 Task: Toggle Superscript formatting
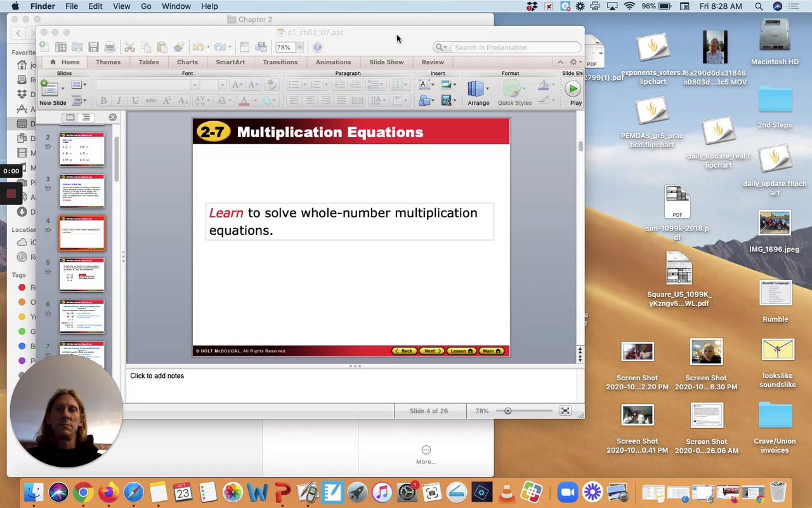pos(167,100)
